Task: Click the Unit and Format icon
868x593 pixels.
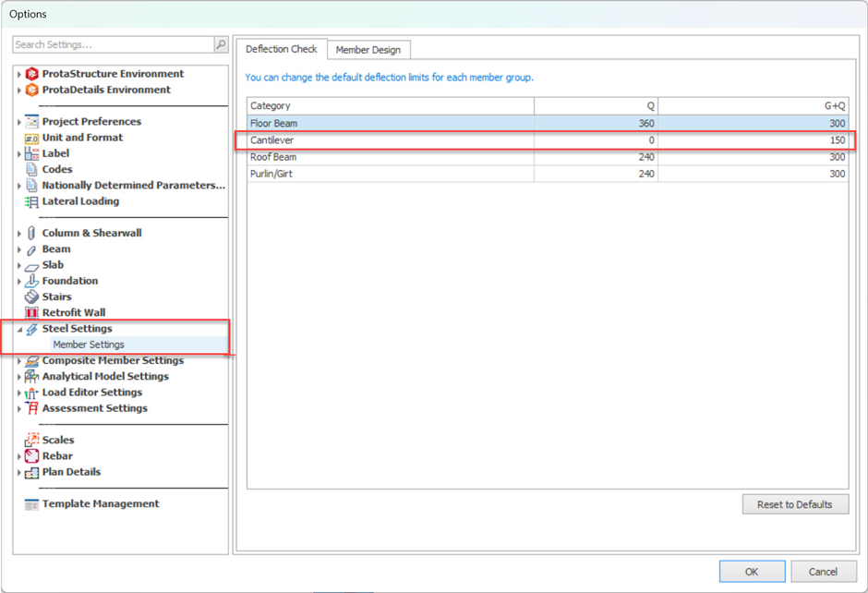Action: pos(31,138)
